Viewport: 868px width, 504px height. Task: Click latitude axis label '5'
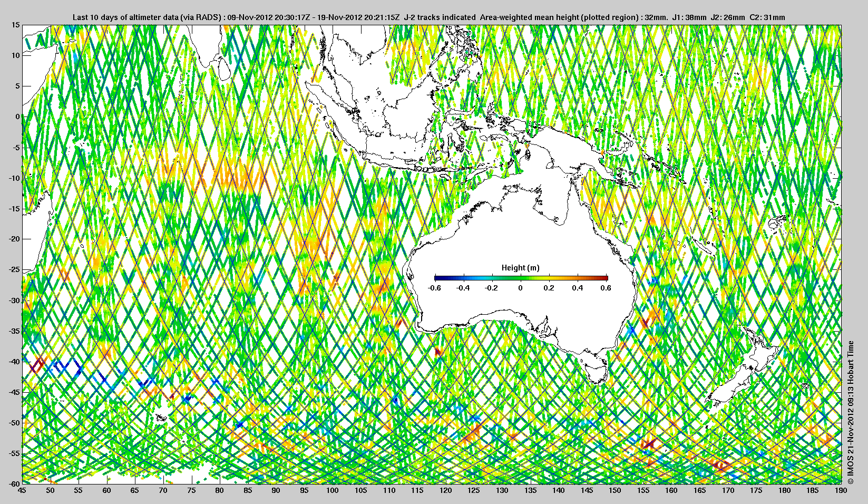pyautogui.click(x=17, y=86)
